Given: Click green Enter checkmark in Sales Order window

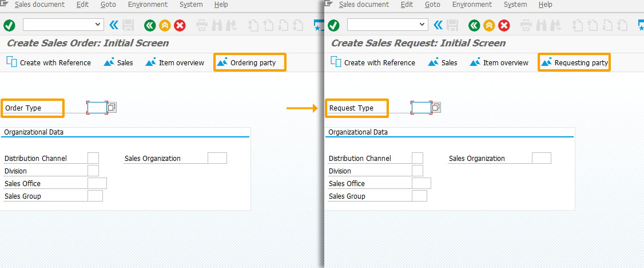Looking at the screenshot, I should [9, 26].
